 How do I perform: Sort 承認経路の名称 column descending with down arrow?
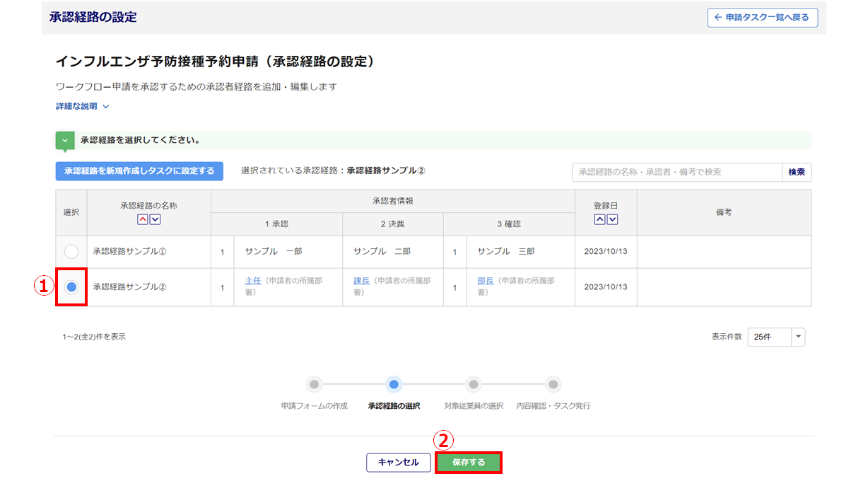155,219
